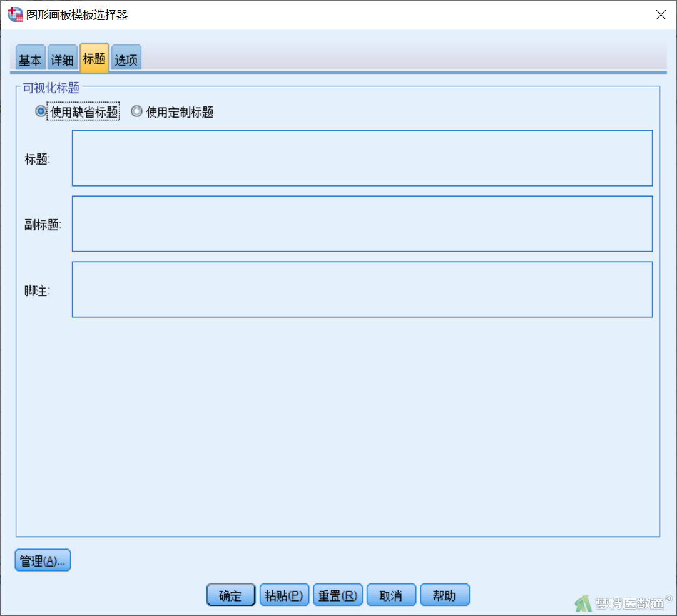Click into the 脚注 input field
Image resolution: width=677 pixels, height=616 pixels.
[x=362, y=289]
